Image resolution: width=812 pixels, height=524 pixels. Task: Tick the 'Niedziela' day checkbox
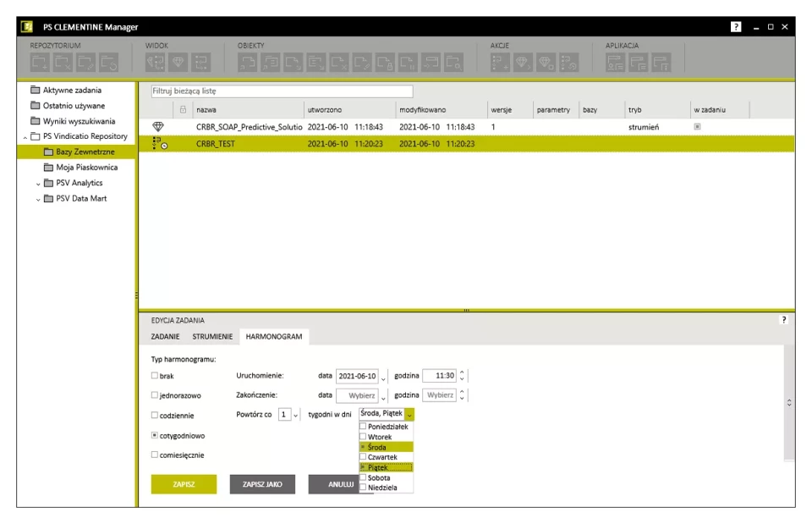point(363,488)
